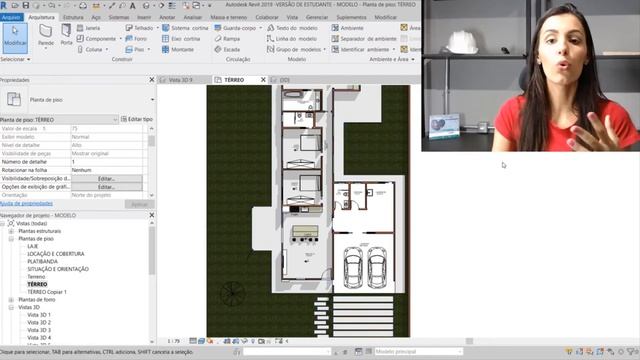
Task: Expand the Plantas estruturais tree node
Action: pos(11,231)
